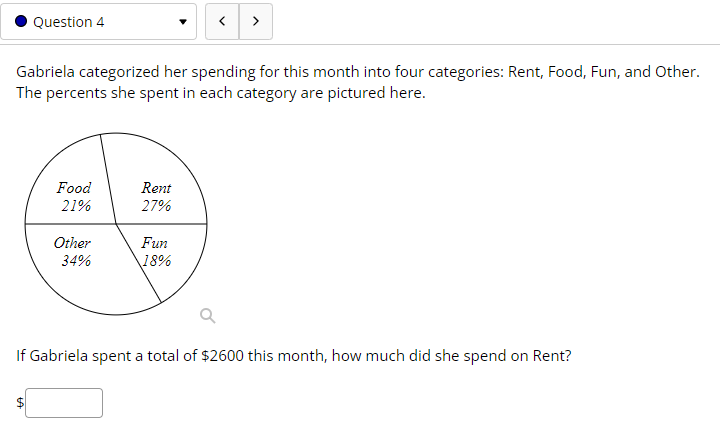The width and height of the screenshot is (720, 422).
Task: Click the "pictured here" sentence line
Action: pos(221,93)
